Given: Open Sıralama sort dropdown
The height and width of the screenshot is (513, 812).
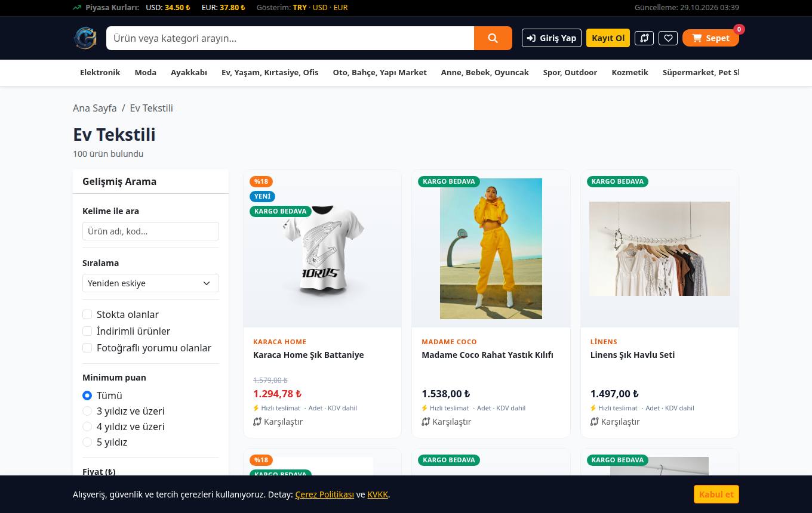Looking at the screenshot, I should pos(150,283).
